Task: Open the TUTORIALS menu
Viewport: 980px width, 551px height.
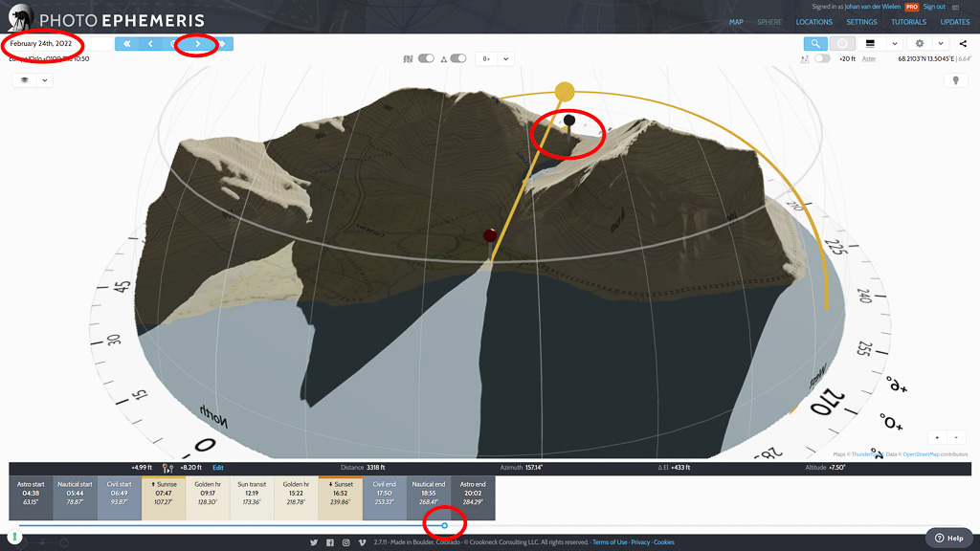Action: pos(908,22)
